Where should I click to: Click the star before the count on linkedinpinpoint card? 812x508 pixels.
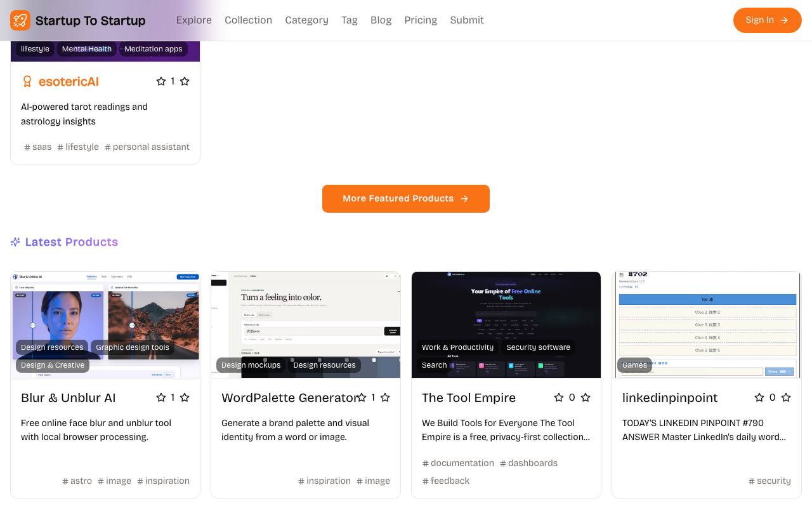tap(759, 398)
